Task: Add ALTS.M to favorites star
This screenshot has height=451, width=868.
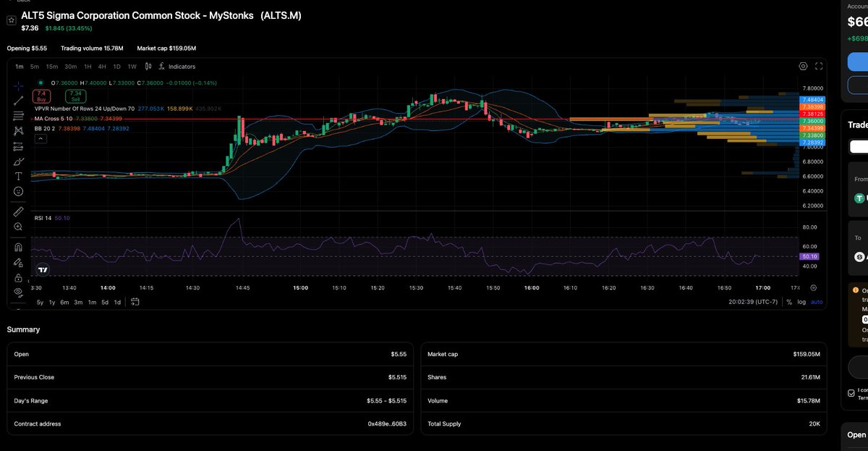Action: [x=12, y=21]
